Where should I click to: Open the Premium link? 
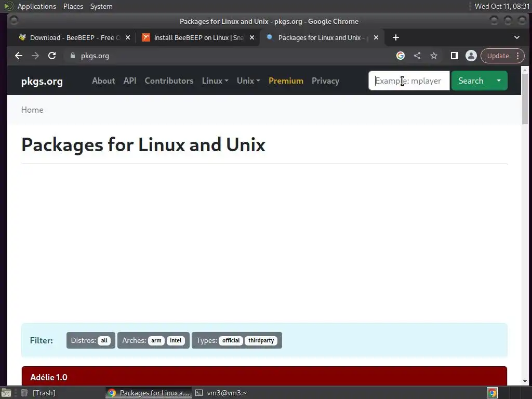click(286, 81)
